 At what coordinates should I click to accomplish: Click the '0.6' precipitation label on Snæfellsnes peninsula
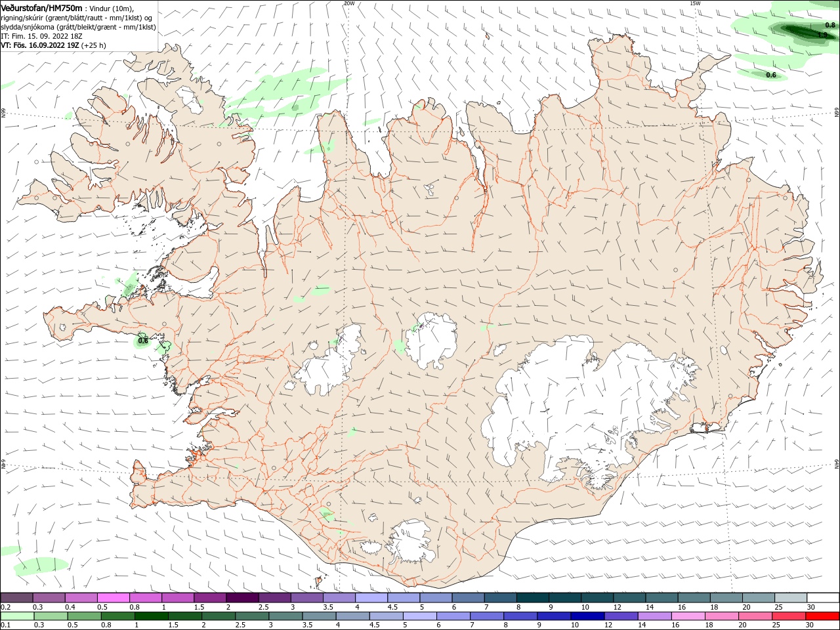tap(143, 341)
